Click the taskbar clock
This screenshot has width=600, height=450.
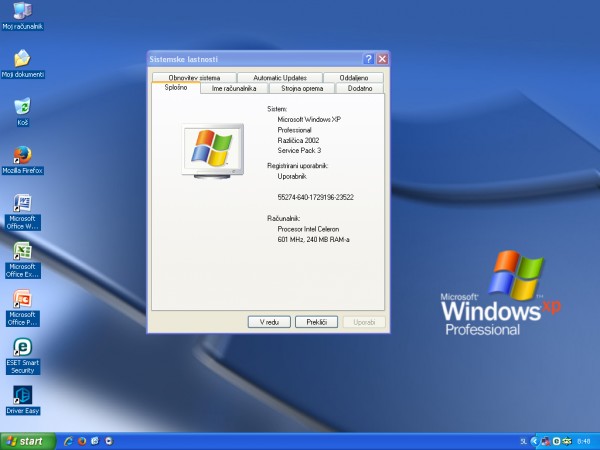584,442
